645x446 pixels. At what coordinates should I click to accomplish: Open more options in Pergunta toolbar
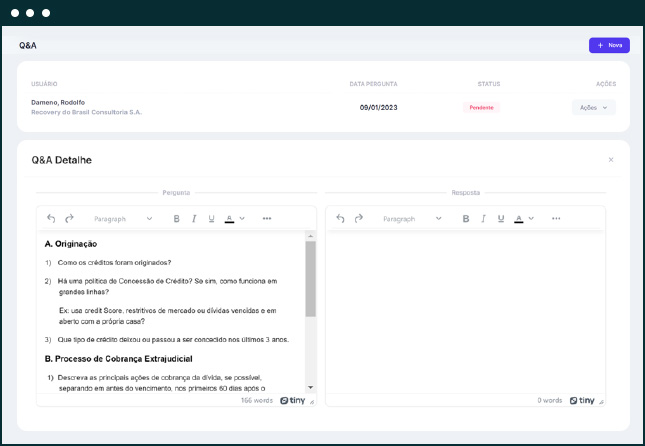click(x=267, y=218)
